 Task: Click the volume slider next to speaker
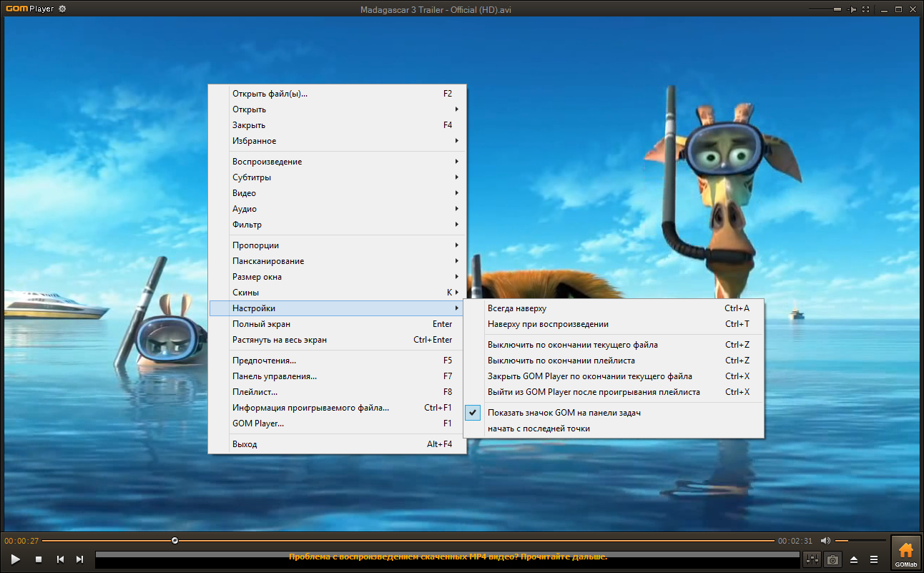point(859,541)
